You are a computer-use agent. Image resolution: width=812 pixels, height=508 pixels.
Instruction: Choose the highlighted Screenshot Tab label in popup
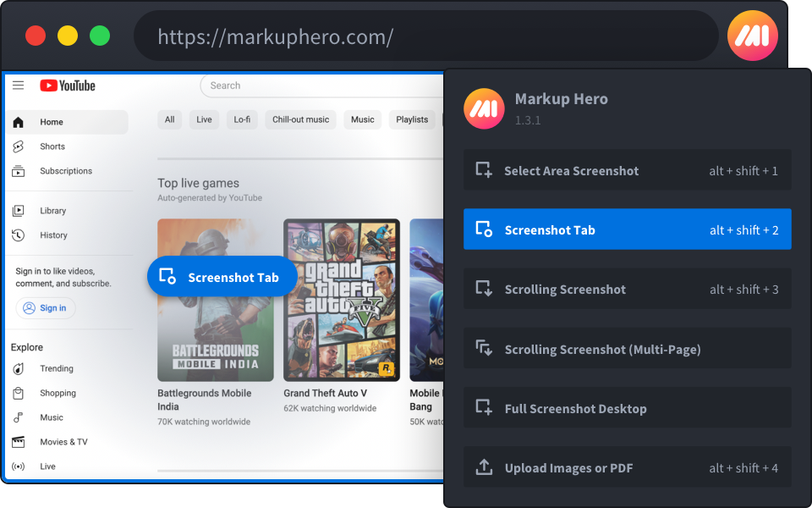point(550,229)
